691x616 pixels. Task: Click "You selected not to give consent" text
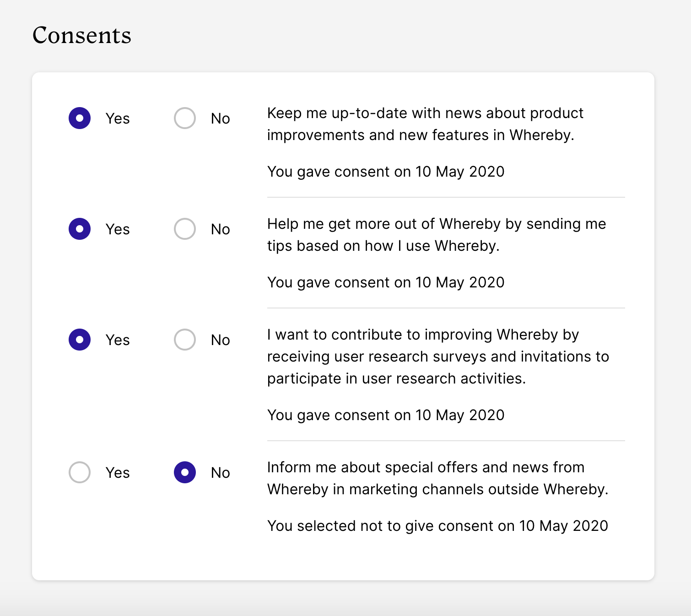pos(437,526)
